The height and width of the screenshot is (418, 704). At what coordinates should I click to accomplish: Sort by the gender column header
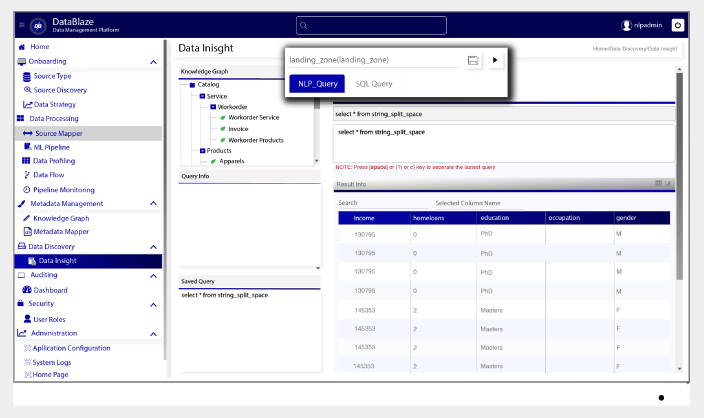(626, 218)
